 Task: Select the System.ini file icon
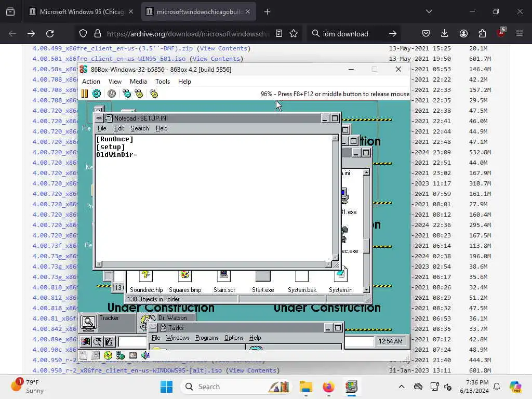(341, 275)
